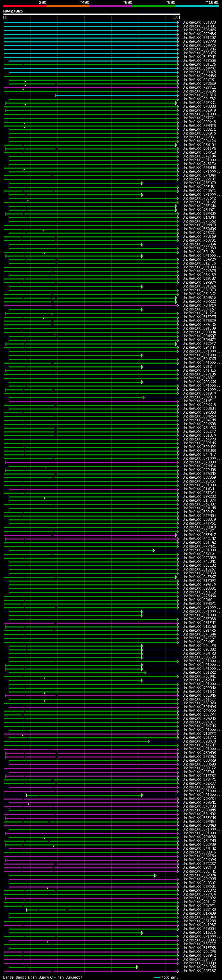The image size is (222, 980).
Task: Select the red 20% identity legend segment
Action: [25, 6]
